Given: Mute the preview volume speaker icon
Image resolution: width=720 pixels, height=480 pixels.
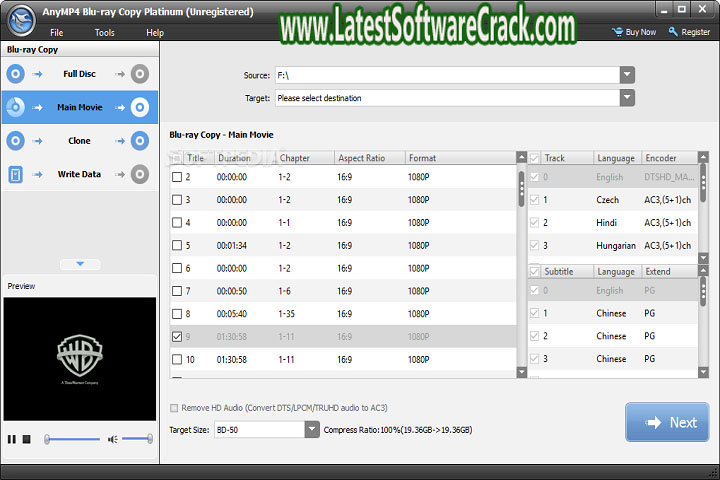Looking at the screenshot, I should point(113,439).
